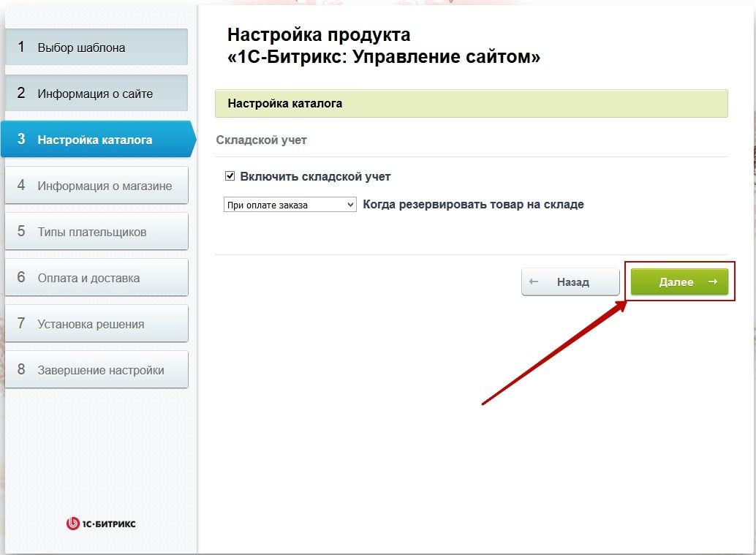The image size is (756, 555).
Task: Open step 6 Оплата и доставка
Action: pos(97,278)
